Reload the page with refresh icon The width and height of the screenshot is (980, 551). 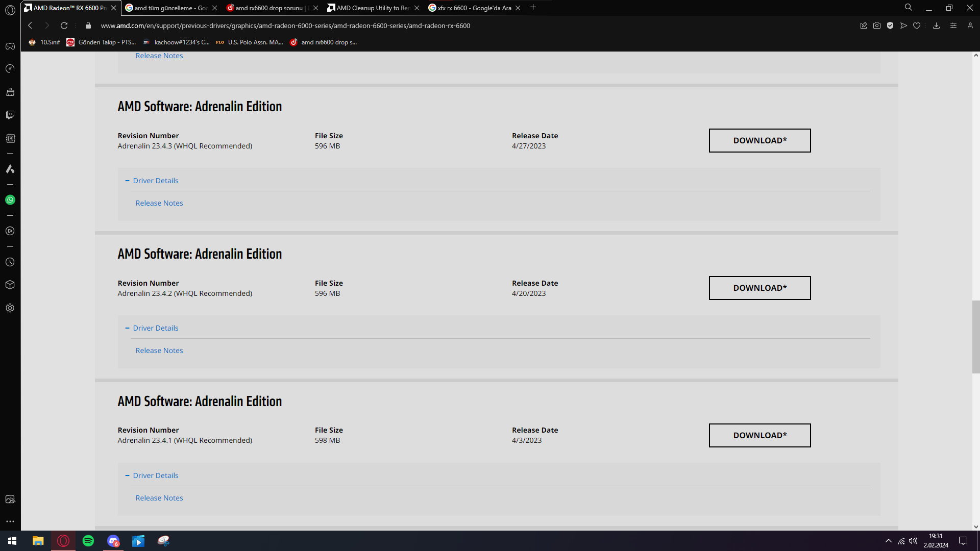[x=64, y=26]
